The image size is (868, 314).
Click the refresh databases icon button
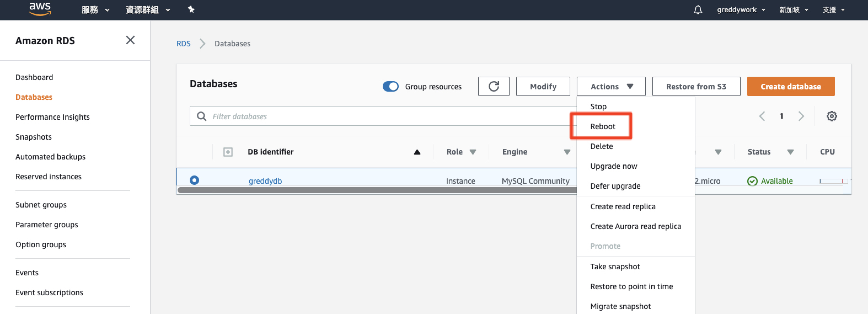[493, 87]
